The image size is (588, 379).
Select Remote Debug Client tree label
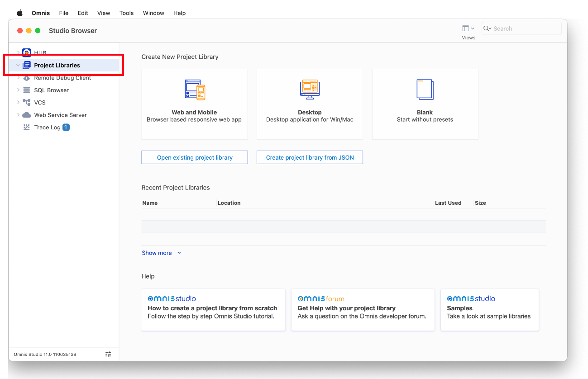[x=62, y=78]
